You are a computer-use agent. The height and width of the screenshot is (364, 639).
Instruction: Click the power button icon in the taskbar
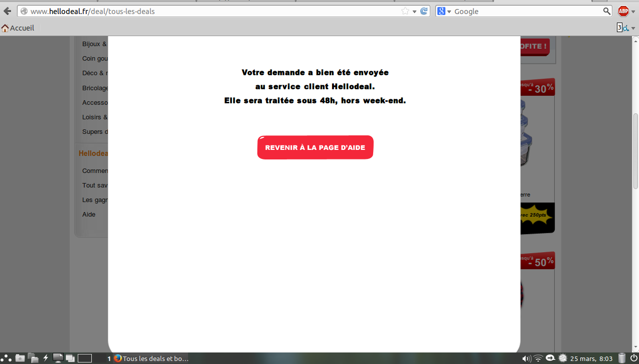click(x=633, y=358)
